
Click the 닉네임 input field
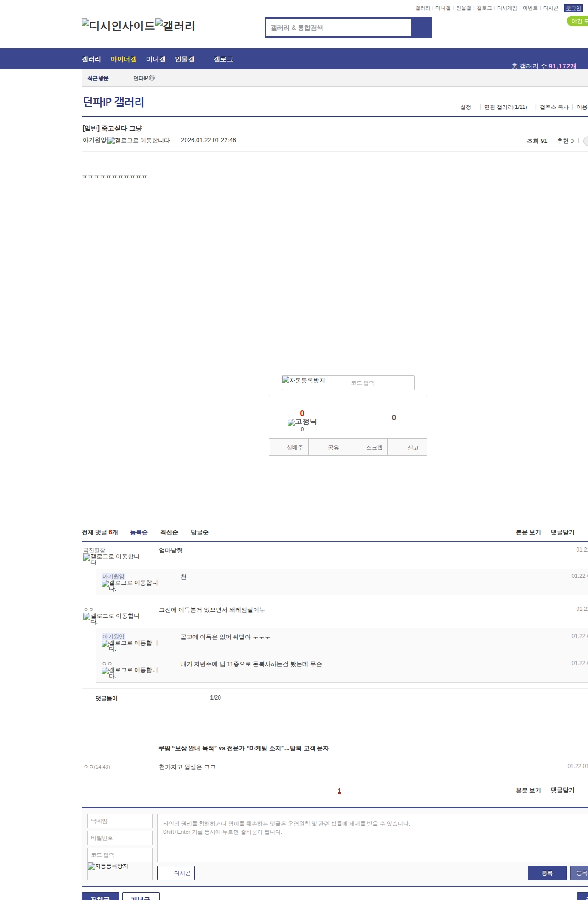120,821
